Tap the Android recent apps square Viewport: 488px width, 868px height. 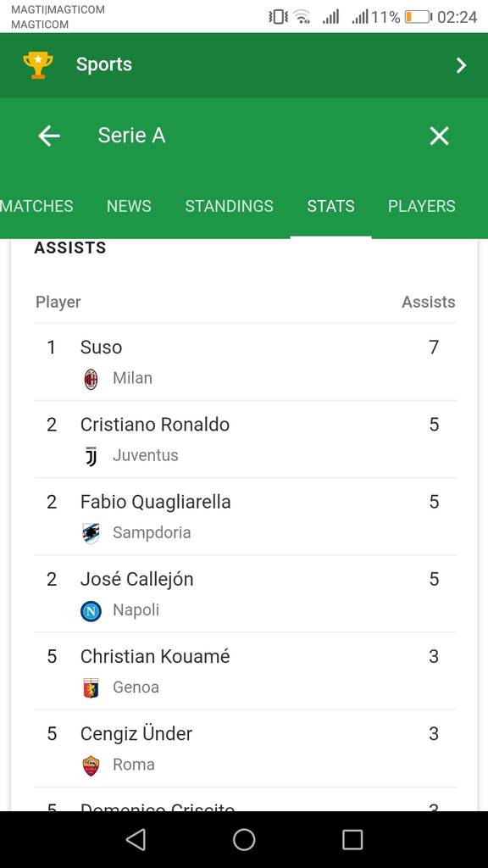click(x=352, y=839)
